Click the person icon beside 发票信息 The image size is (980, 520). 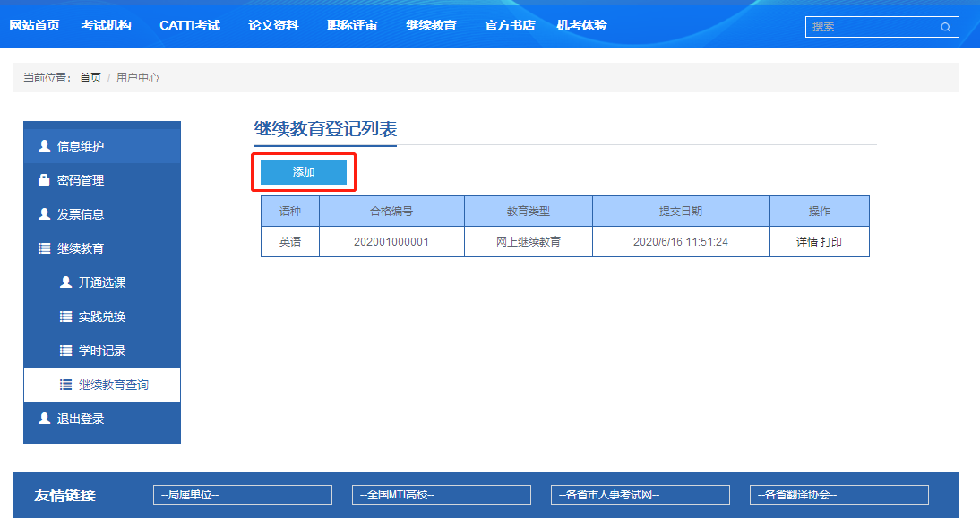tap(44, 214)
